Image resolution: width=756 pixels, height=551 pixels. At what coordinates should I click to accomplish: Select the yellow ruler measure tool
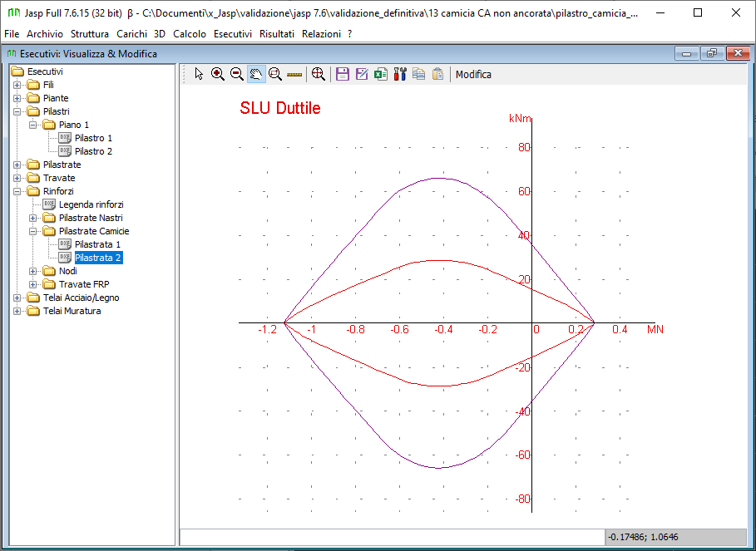[x=294, y=75]
